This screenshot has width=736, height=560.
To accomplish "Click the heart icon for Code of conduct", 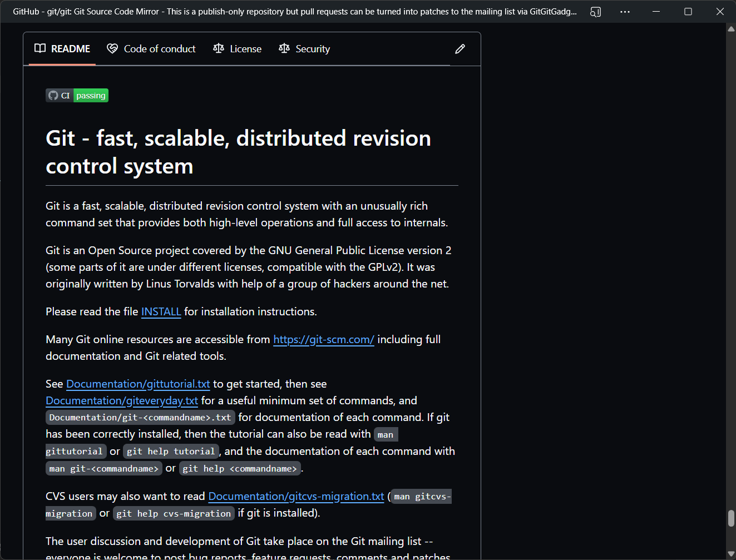I will (x=112, y=48).
